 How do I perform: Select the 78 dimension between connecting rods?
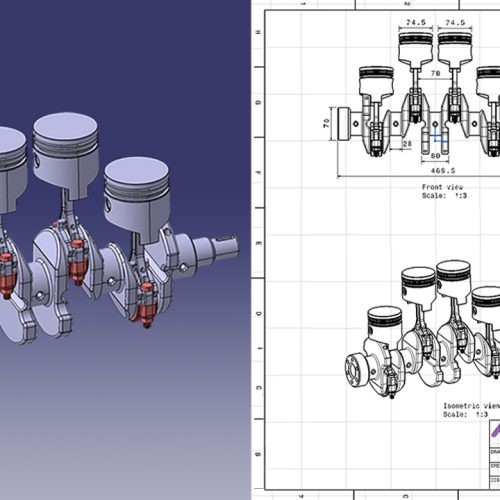click(435, 73)
